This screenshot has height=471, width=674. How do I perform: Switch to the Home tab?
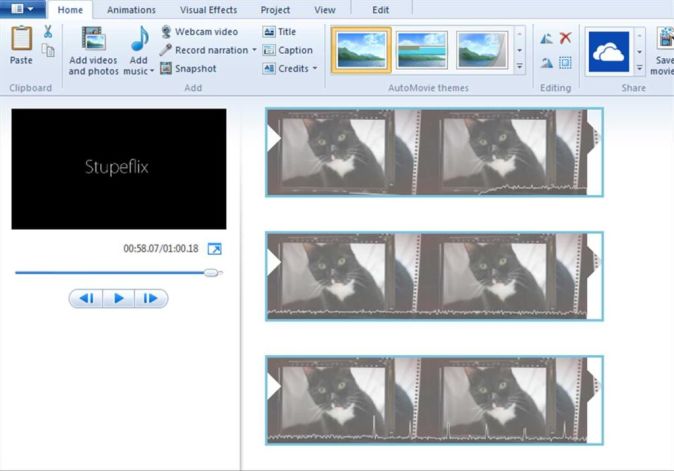tap(70, 10)
